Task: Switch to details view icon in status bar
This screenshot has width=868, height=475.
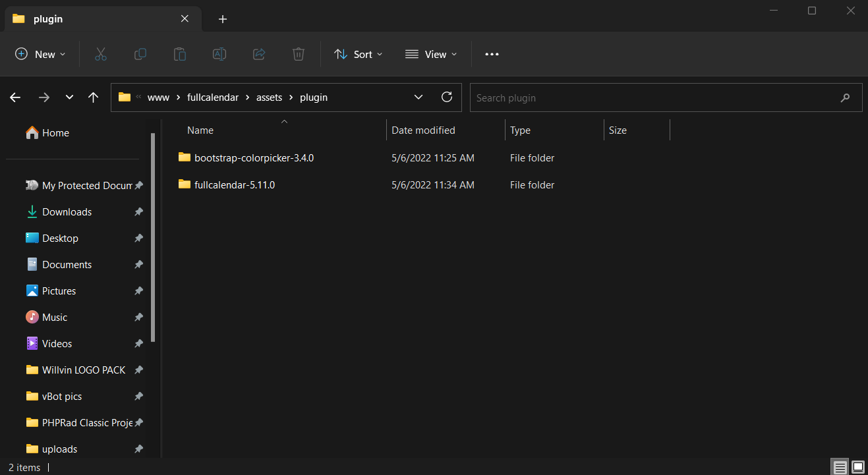Action: pyautogui.click(x=840, y=467)
